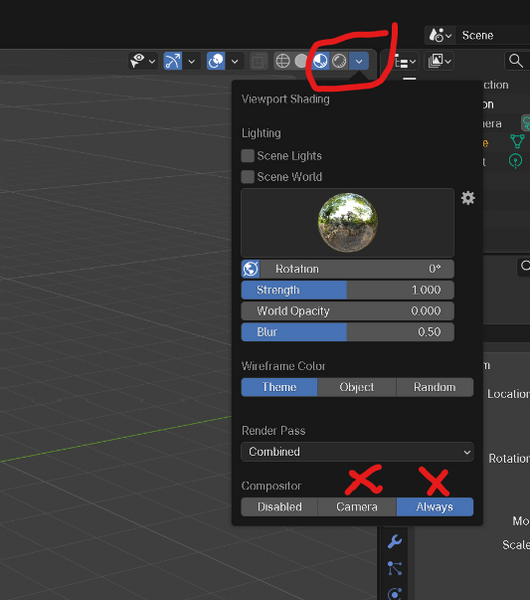Set Compositor to Disabled
Screen dimensions: 530x600
279,507
